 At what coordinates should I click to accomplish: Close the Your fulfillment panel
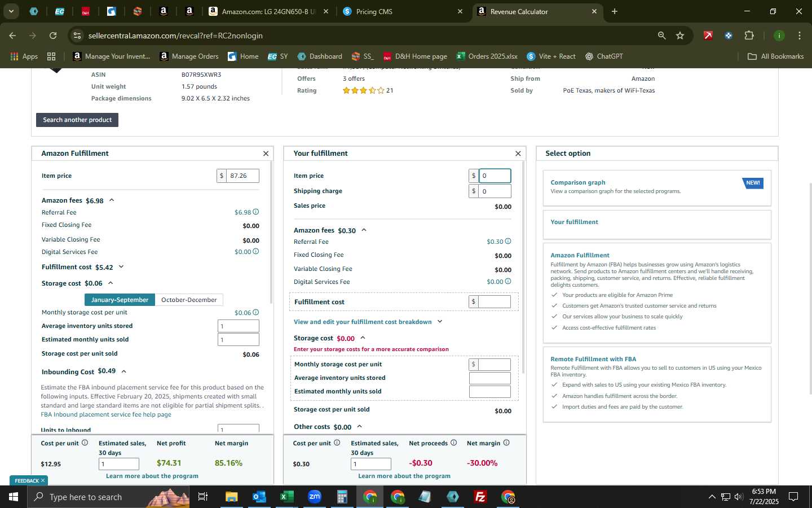click(518, 154)
